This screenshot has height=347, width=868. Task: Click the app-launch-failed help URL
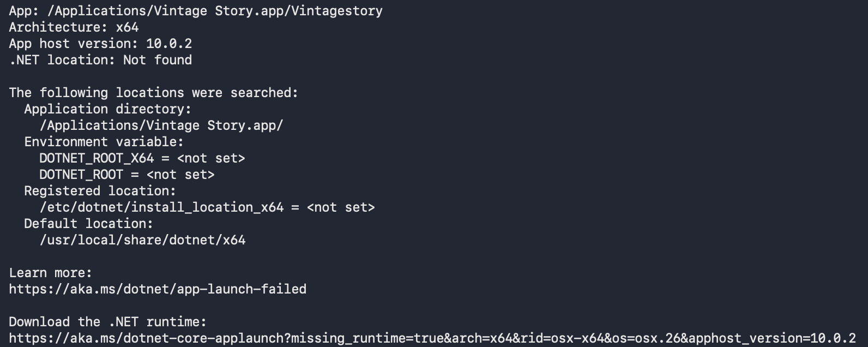(x=158, y=289)
